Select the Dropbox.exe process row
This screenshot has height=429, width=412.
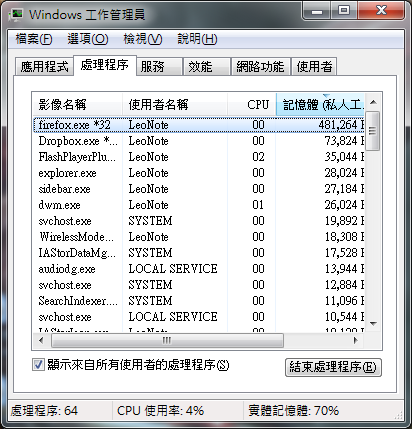click(x=199, y=141)
